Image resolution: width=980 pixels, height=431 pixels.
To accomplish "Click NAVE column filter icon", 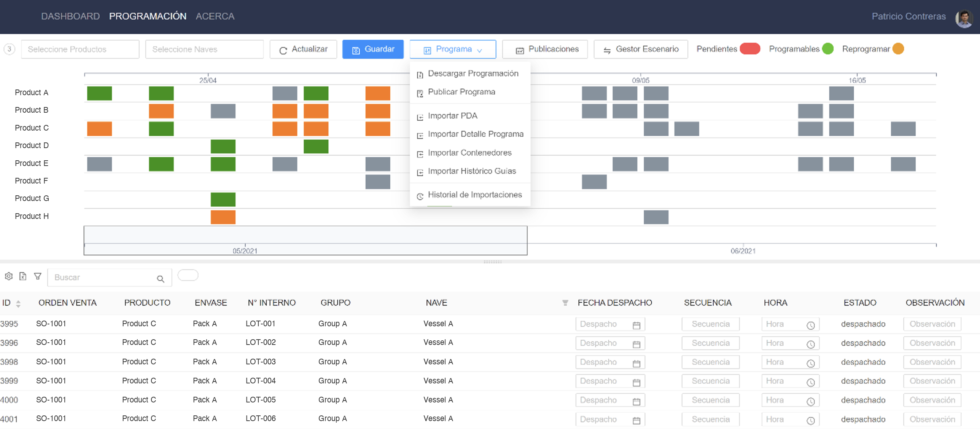I will coord(565,303).
